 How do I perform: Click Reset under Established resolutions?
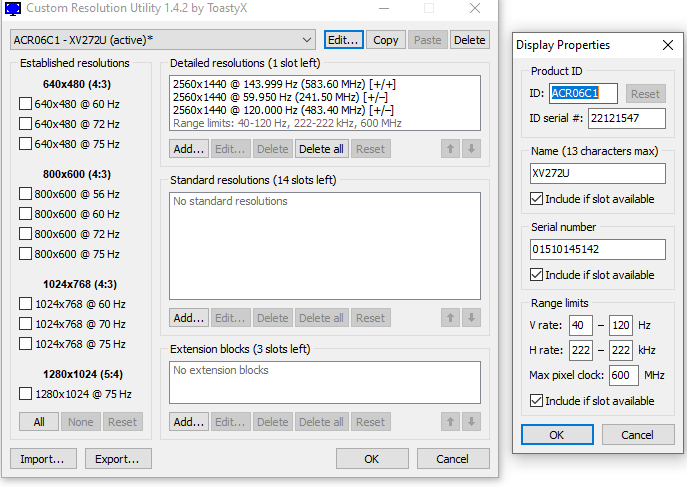123,422
